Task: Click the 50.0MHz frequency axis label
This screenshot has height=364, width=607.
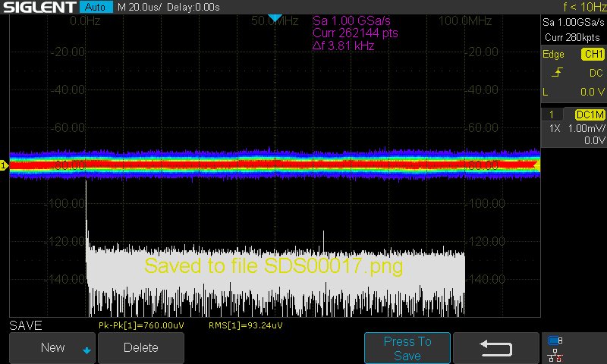Action: 275,21
